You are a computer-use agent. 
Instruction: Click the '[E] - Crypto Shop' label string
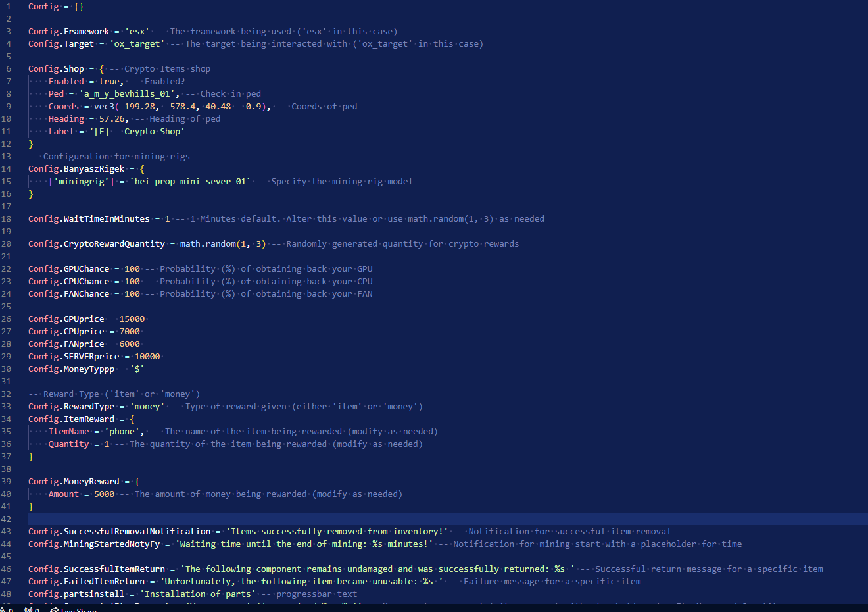[137, 132]
